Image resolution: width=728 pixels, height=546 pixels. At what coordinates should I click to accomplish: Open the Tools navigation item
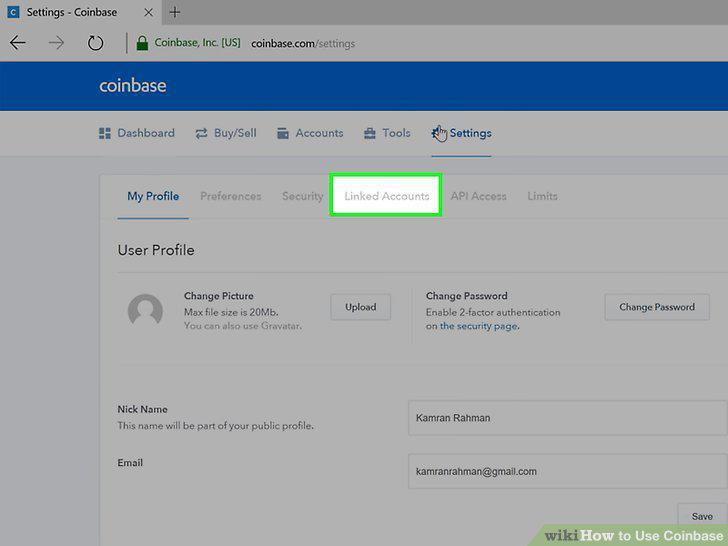click(387, 133)
